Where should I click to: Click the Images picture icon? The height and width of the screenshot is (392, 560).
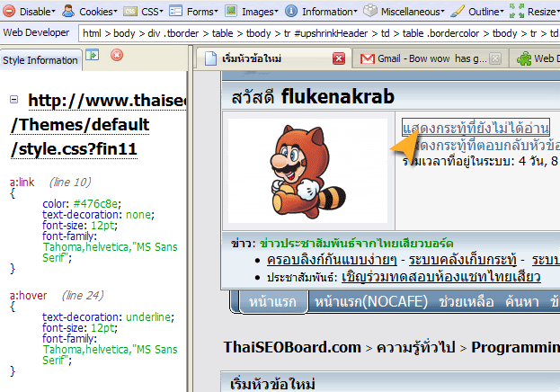pyautogui.click(x=231, y=11)
